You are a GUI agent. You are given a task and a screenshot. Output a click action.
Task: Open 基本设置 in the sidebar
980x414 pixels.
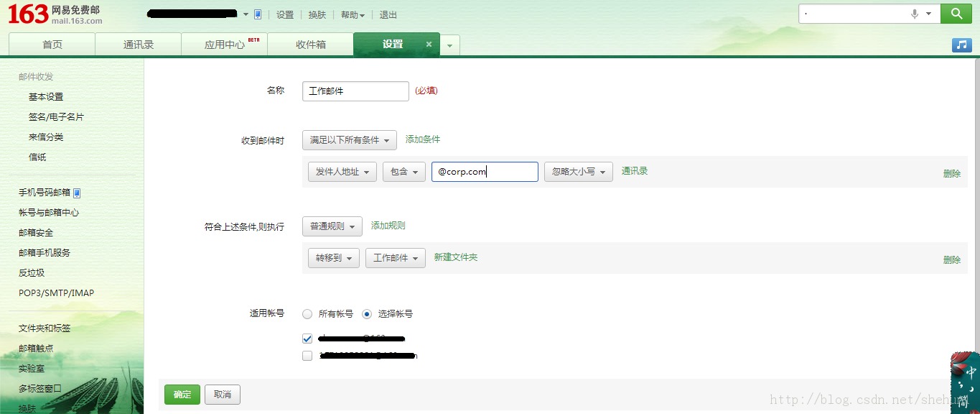46,97
